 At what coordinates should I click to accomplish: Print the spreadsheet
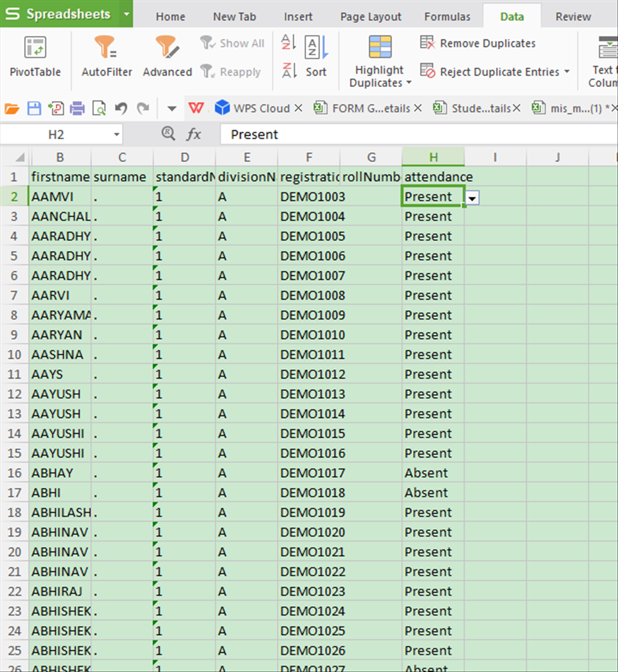[77, 109]
